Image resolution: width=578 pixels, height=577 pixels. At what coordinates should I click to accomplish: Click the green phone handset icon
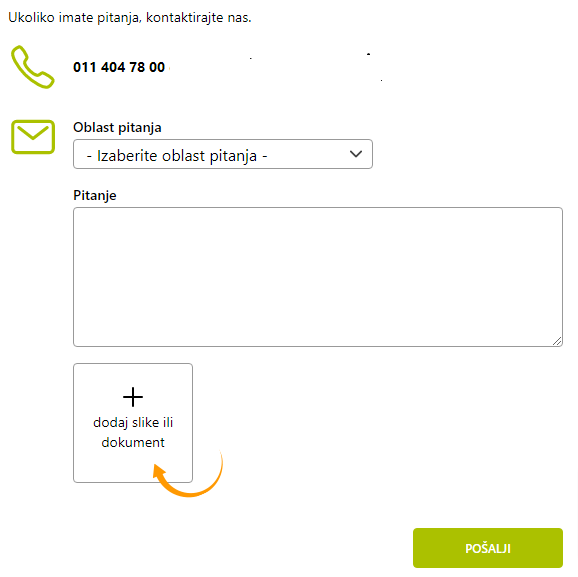point(33,67)
